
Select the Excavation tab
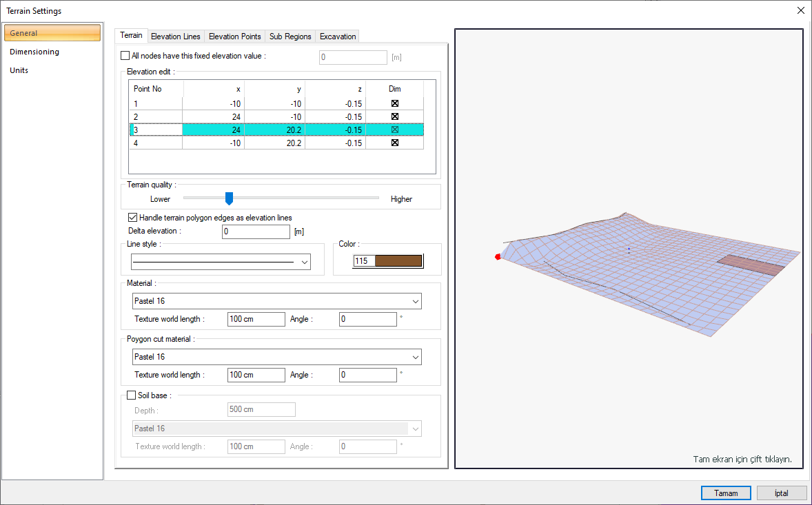point(338,37)
